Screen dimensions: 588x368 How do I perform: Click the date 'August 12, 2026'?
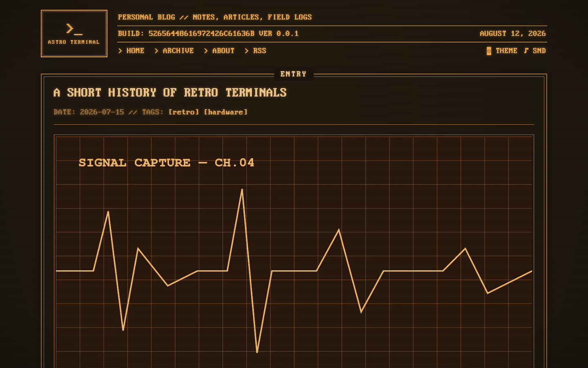[512, 34]
